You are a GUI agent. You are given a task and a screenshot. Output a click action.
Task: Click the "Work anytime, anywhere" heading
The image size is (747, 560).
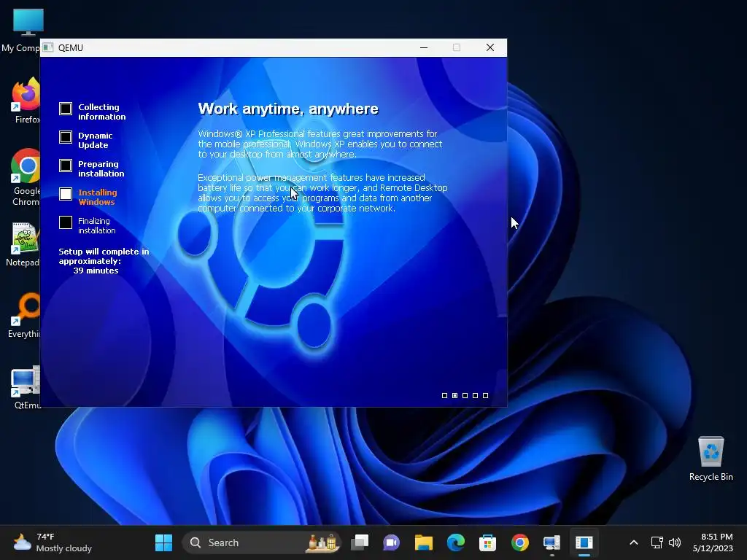(x=288, y=109)
